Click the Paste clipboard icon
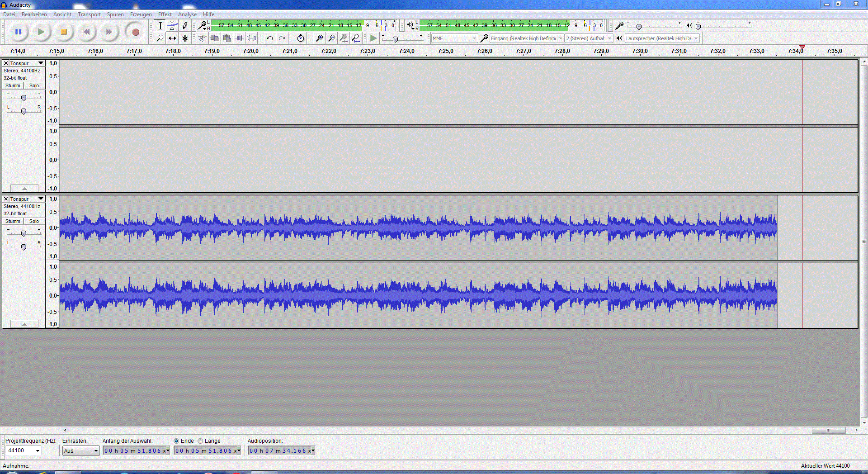This screenshot has height=474, width=868. point(227,38)
